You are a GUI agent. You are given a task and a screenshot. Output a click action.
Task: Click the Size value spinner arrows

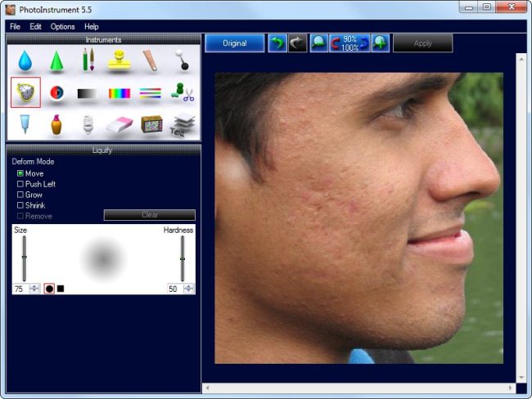34,289
